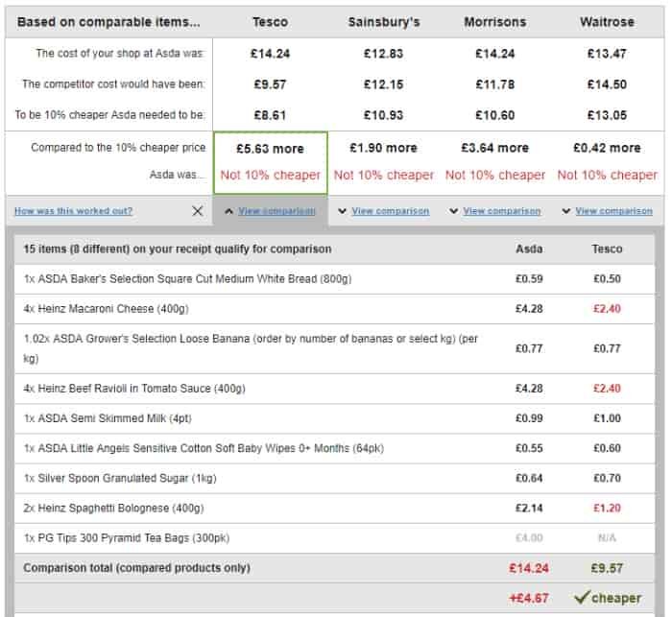This screenshot has height=617, width=672.
Task: Click the red £2.40 Tesco Beef Ravioli price
Action: (x=607, y=389)
